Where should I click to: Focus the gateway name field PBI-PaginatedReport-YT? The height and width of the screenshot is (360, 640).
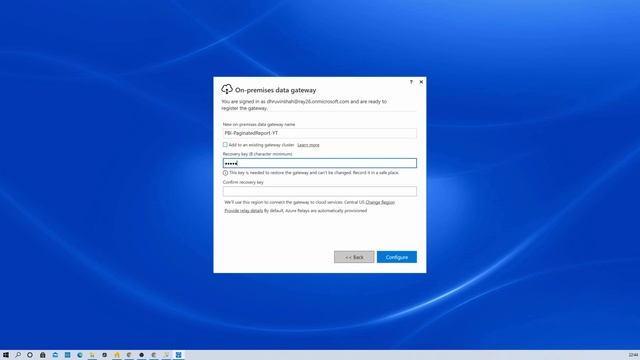coord(320,133)
